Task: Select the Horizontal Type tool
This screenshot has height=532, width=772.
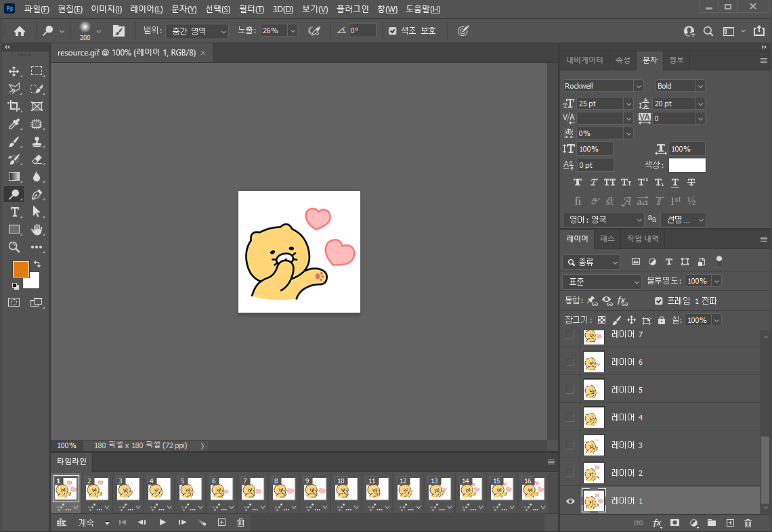Action: tap(14, 212)
